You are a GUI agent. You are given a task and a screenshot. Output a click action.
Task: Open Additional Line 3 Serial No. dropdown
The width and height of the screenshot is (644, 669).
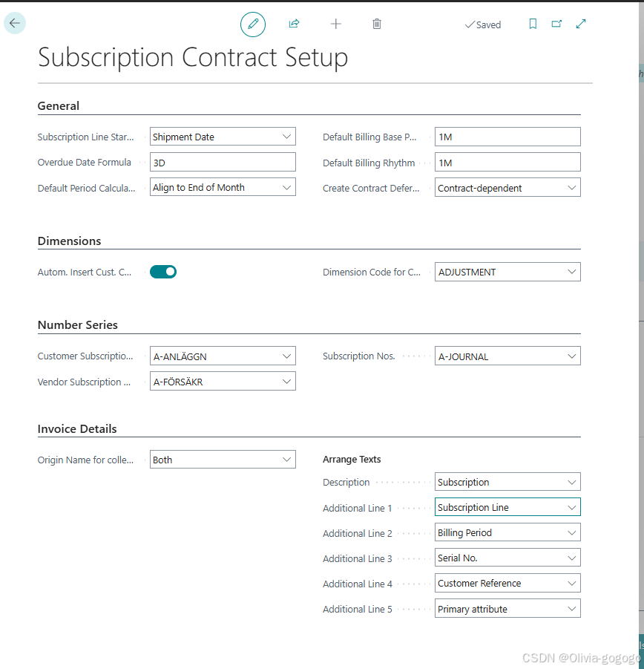[571, 557]
